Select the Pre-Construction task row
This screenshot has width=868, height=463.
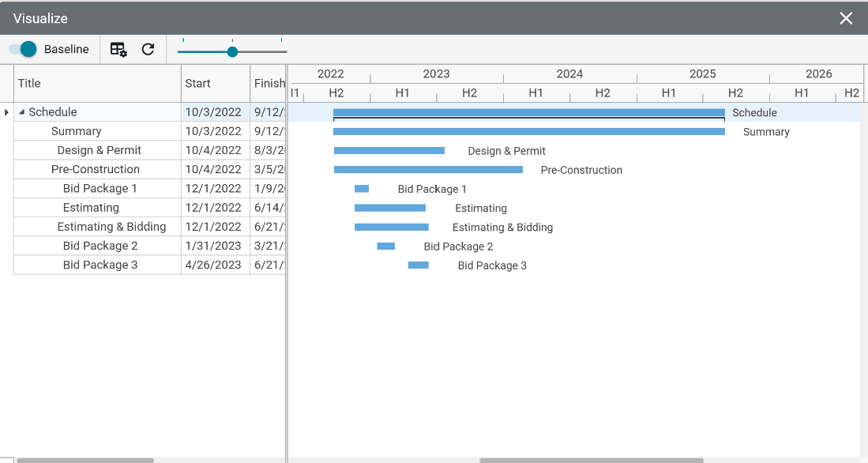96,169
